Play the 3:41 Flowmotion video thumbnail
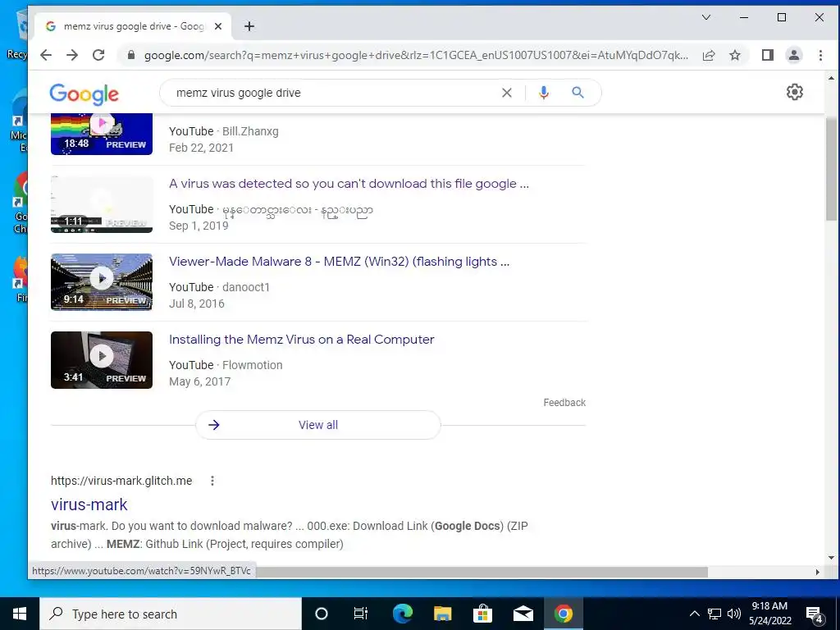Image resolution: width=840 pixels, height=630 pixels. [x=102, y=360]
